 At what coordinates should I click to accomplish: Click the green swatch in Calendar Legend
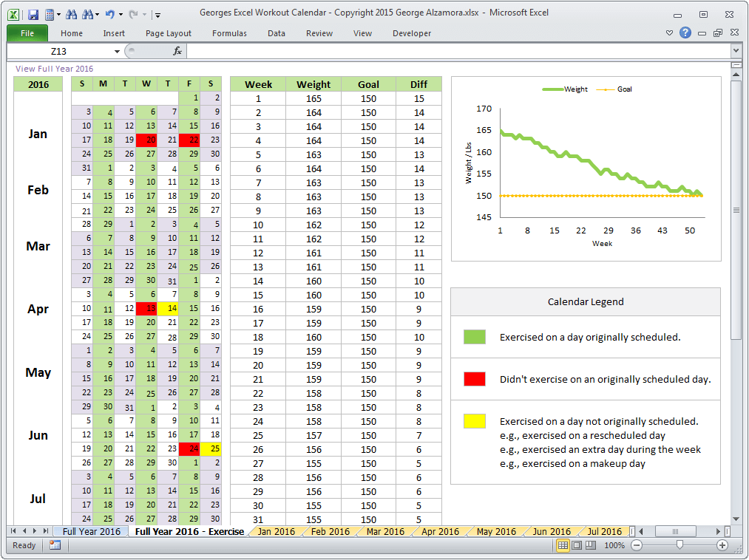[475, 337]
